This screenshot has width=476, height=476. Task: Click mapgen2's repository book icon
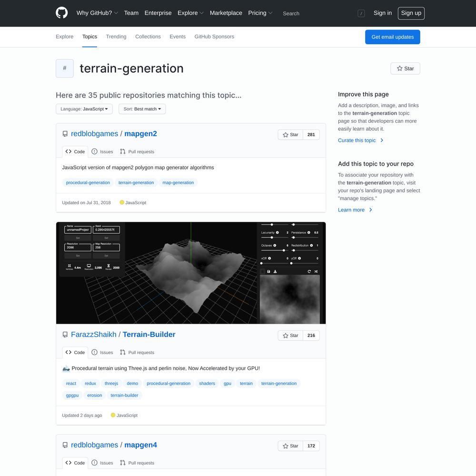65,134
